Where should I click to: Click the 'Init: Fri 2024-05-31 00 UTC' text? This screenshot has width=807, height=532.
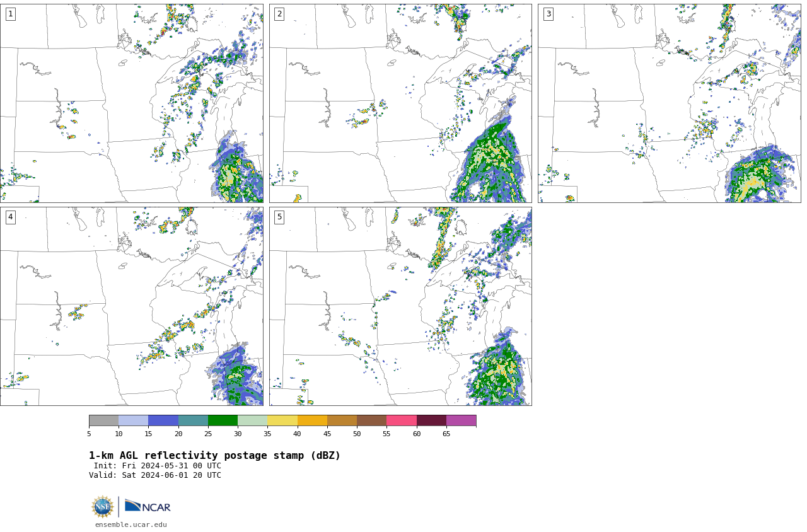point(158,466)
